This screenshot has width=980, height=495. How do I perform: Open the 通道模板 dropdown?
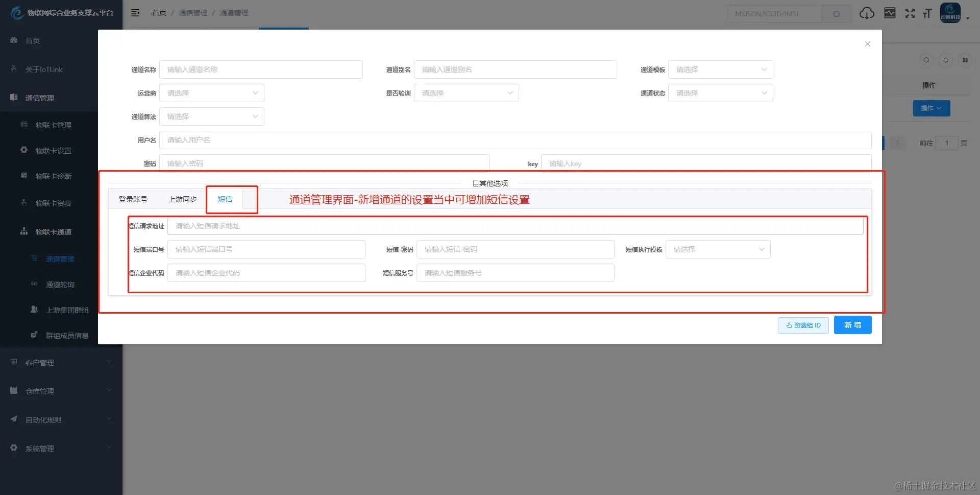[x=721, y=69]
